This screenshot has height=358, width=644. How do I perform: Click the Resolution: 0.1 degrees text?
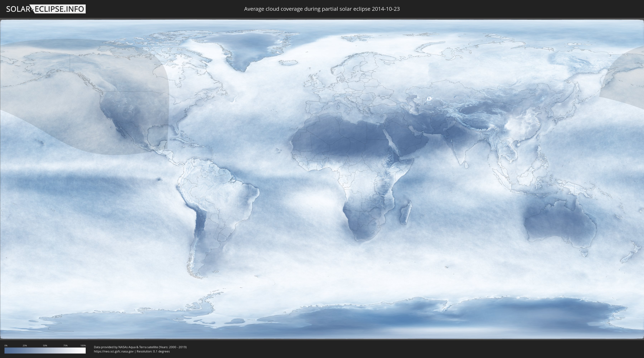pos(153,351)
